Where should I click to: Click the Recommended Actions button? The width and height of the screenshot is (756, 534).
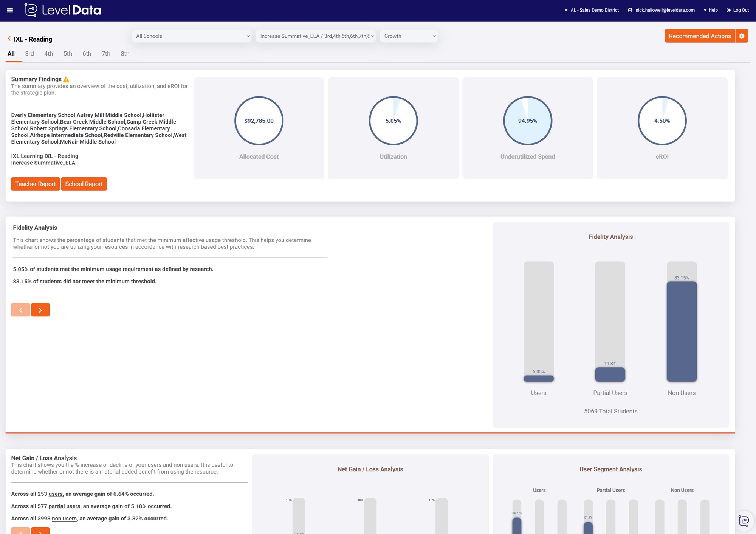(x=699, y=36)
